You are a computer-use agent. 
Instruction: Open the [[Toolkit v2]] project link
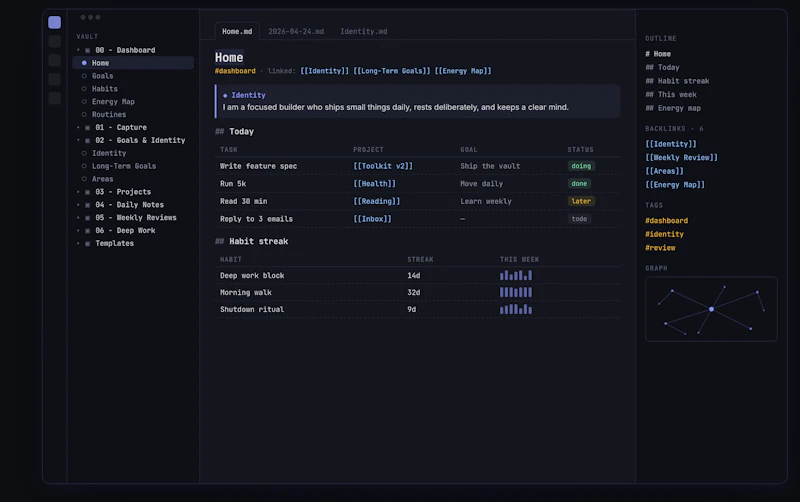pos(383,166)
